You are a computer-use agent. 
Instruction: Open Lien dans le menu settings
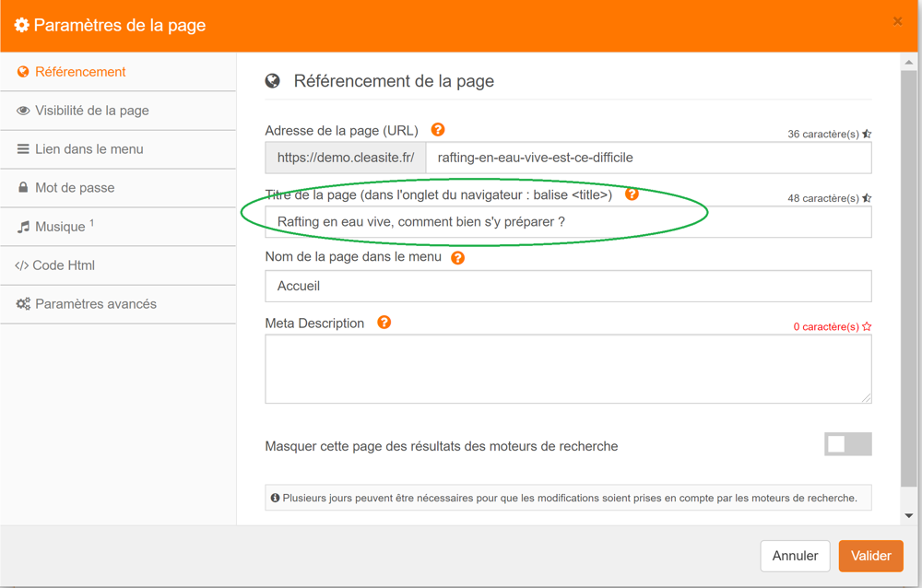pyautogui.click(x=89, y=149)
